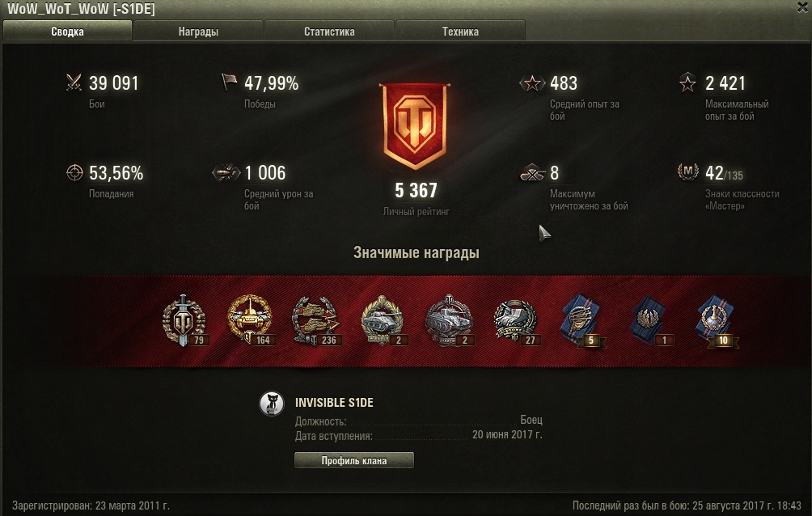Click the crossed swords battles icon
The height and width of the screenshot is (516, 812).
coord(74,82)
